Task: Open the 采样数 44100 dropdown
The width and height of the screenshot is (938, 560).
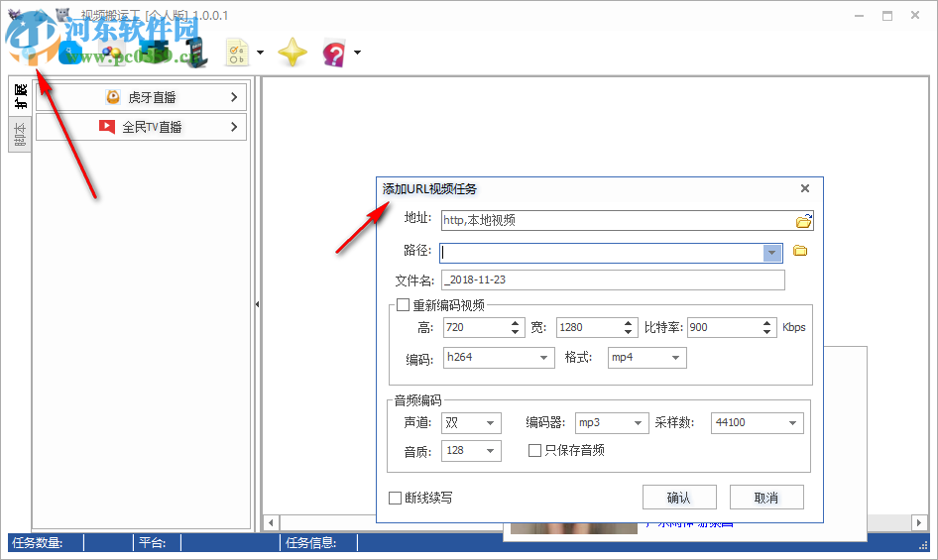Action: tap(792, 423)
